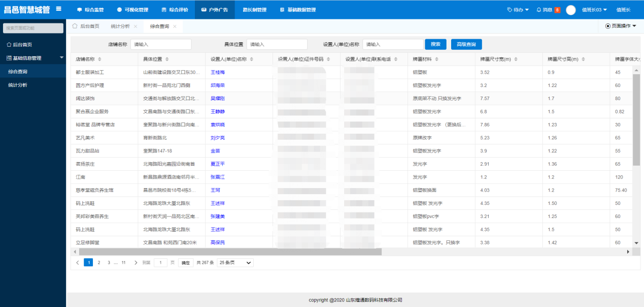Click the 值班长 role label
The width and height of the screenshot is (644, 307).
pyautogui.click(x=623, y=10)
